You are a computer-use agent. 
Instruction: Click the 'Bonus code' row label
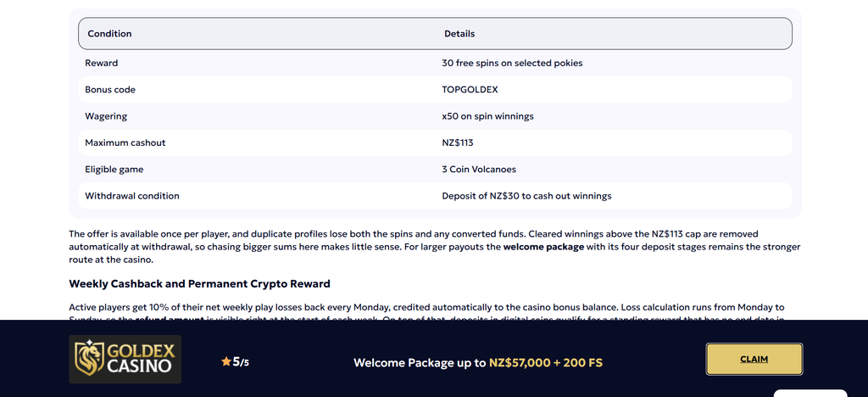(110, 90)
